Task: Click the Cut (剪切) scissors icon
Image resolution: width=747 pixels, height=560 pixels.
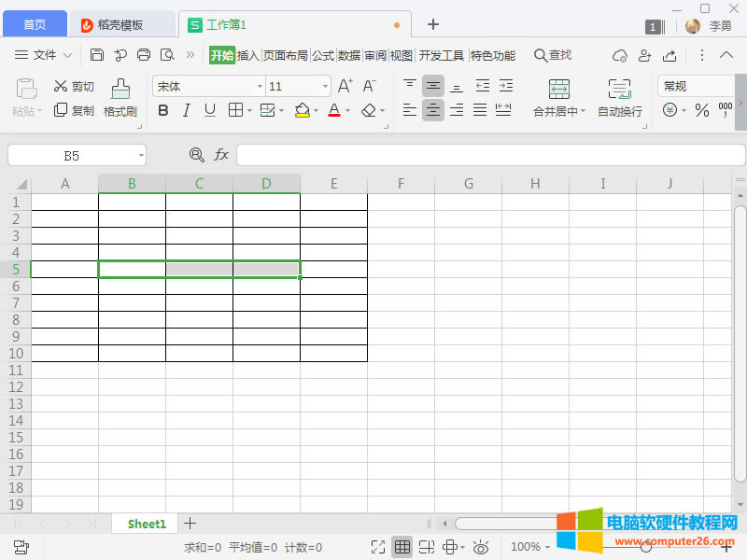Action: click(x=62, y=87)
